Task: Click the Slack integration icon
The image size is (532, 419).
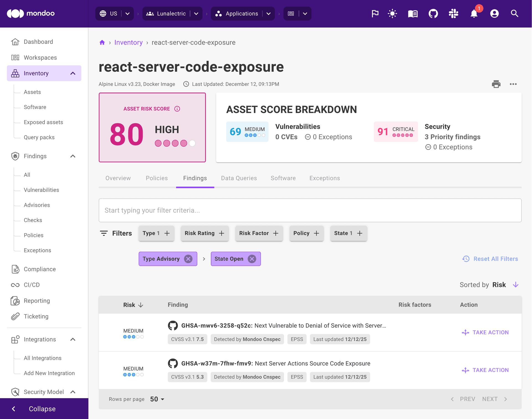Action: [454, 13]
